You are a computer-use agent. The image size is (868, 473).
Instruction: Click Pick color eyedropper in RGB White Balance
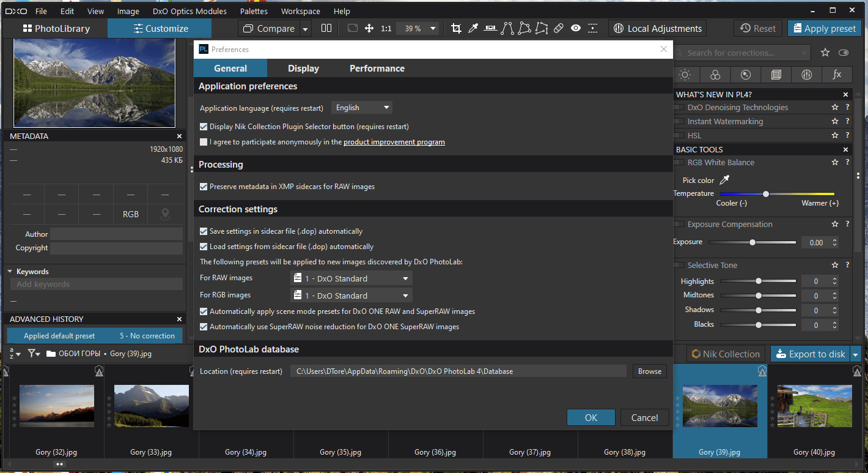point(725,180)
